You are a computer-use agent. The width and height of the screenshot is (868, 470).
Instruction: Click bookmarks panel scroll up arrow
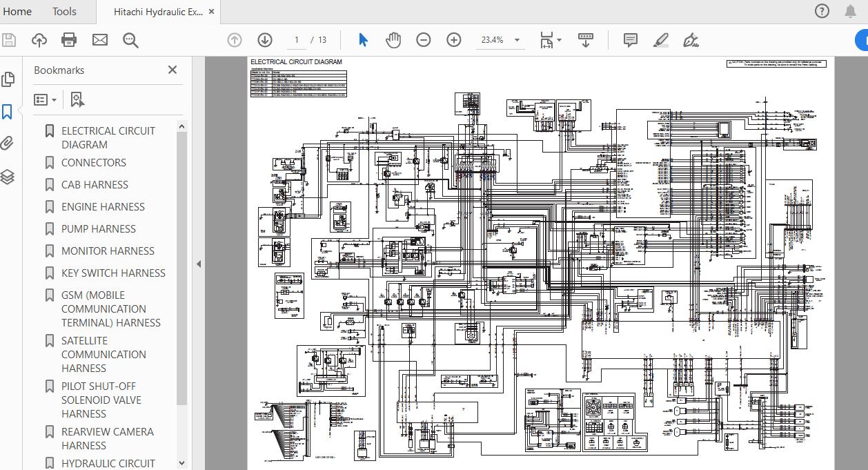coord(182,126)
